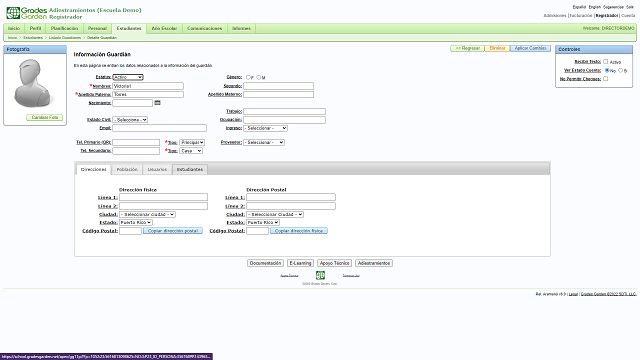Switch to the Población tab
640x360 pixels.
[x=127, y=169]
